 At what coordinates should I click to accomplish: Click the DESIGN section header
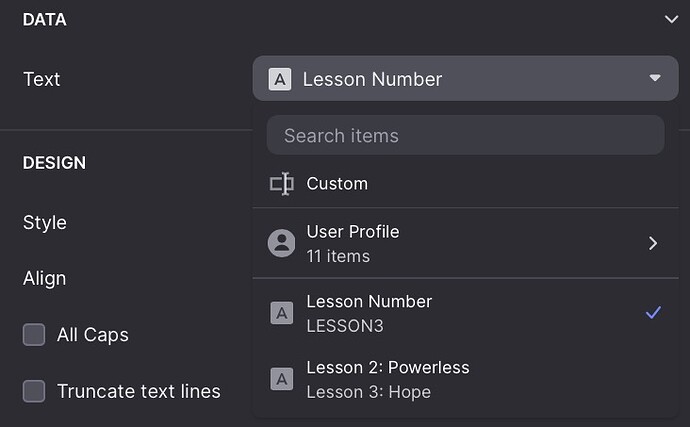pos(54,162)
